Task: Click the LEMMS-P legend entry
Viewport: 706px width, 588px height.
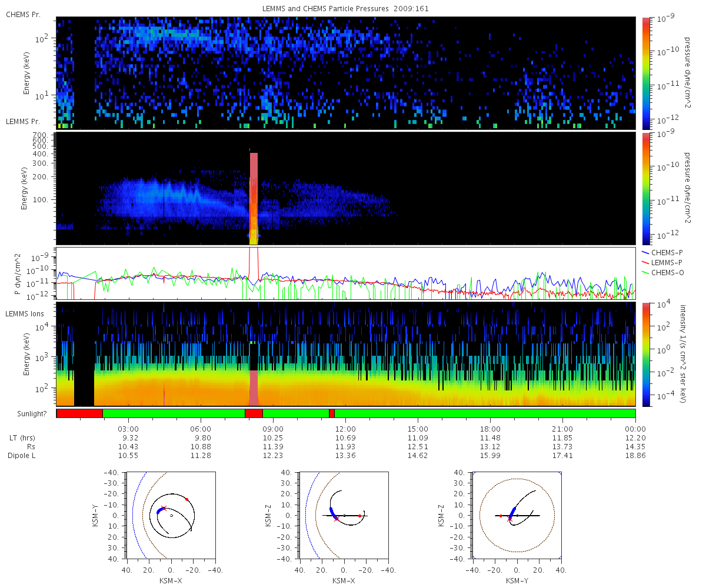Action: click(664, 262)
